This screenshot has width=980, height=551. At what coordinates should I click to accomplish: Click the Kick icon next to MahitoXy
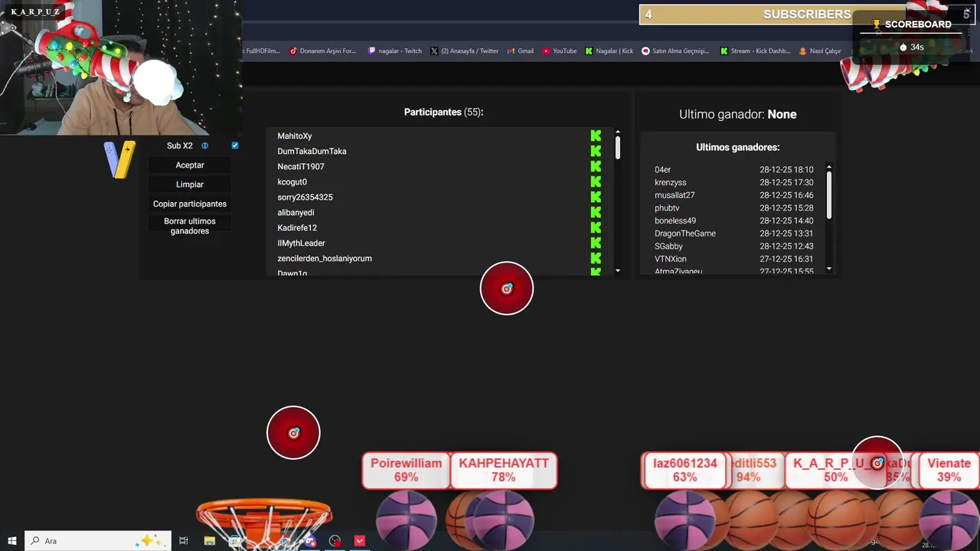click(596, 135)
